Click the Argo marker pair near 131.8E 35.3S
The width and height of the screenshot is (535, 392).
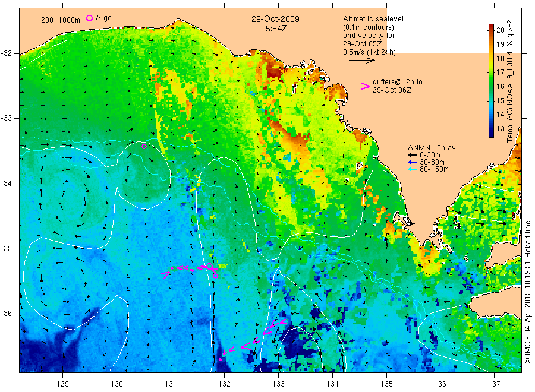[213, 271]
